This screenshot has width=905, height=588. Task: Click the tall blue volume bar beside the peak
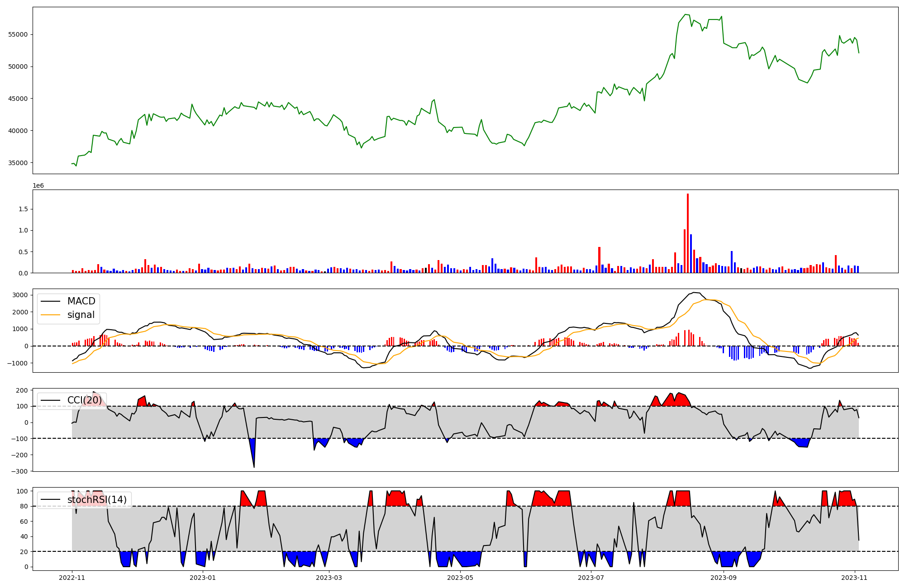[691, 253]
